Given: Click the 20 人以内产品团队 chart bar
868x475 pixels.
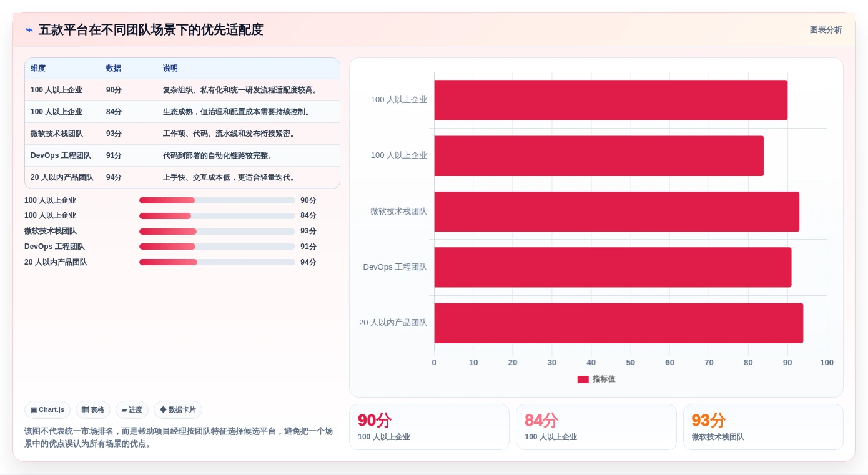Looking at the screenshot, I should coord(619,323).
